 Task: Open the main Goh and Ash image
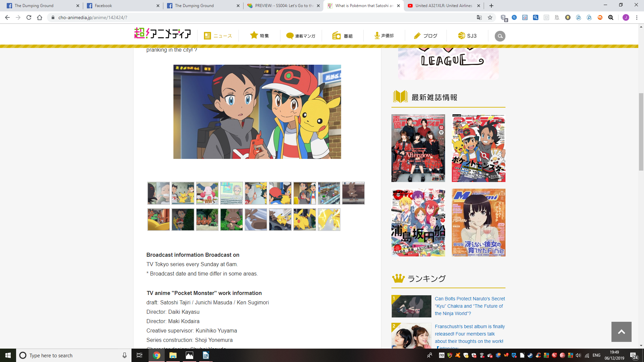coord(257,112)
